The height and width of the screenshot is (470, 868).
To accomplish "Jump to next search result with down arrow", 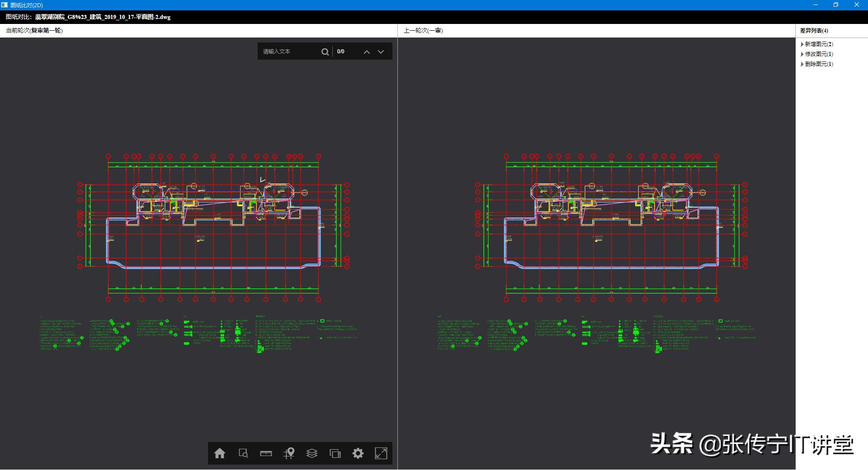I will pos(381,52).
